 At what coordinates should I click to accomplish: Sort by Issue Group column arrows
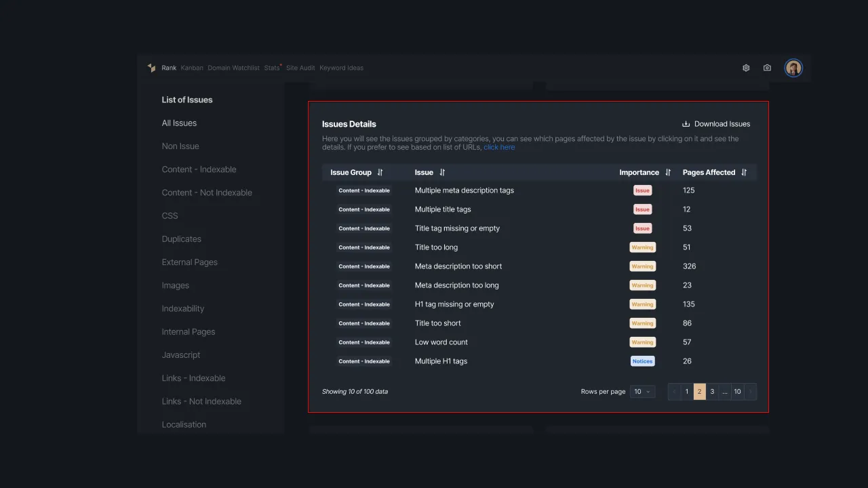(380, 172)
